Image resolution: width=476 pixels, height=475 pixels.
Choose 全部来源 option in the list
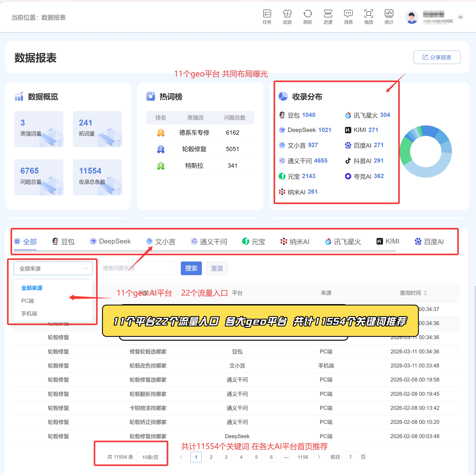32,288
